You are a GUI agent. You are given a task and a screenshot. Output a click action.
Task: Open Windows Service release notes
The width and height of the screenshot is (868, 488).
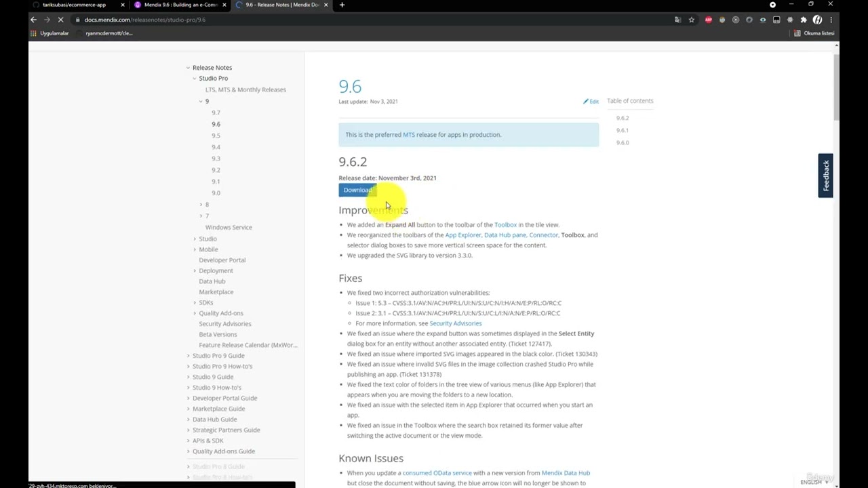[x=229, y=228]
